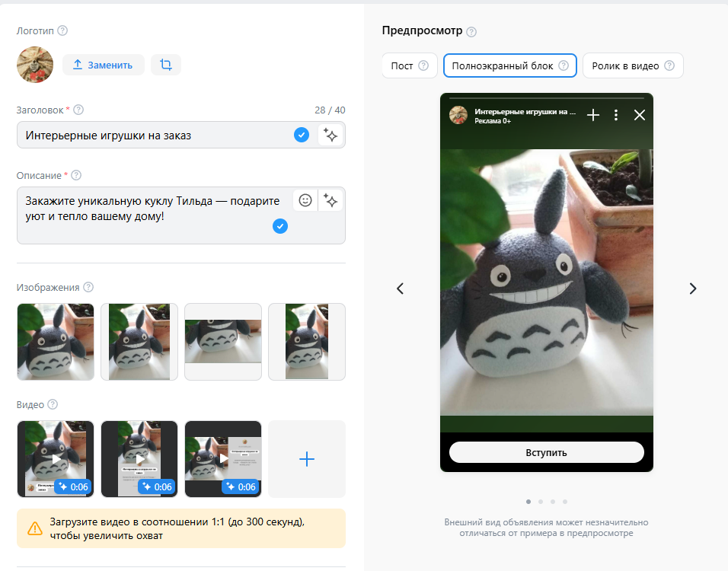Close the ad preview with X icon
728x571 pixels.
click(640, 115)
